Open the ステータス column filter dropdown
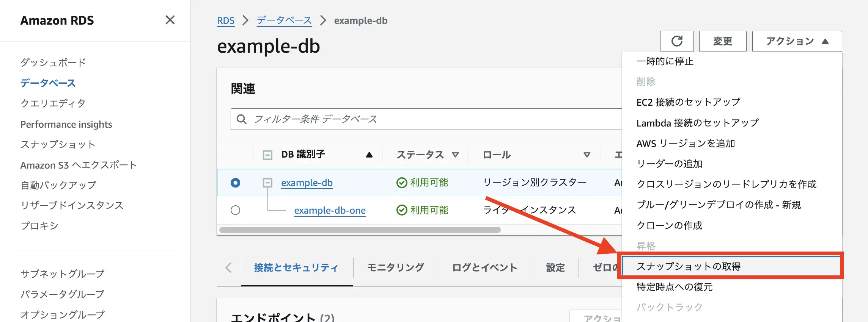The height and width of the screenshot is (322, 868). (455, 155)
